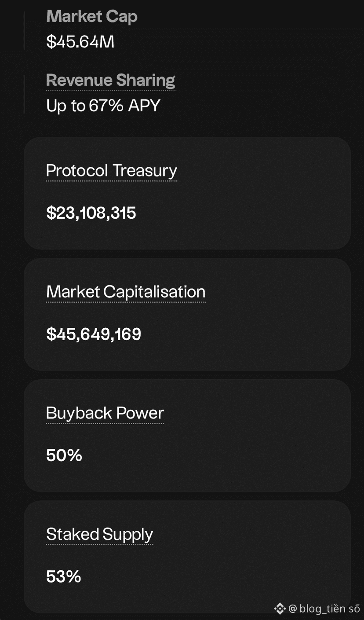Click the vertical bar beside Revenue Sharing

pyautogui.click(x=24, y=94)
